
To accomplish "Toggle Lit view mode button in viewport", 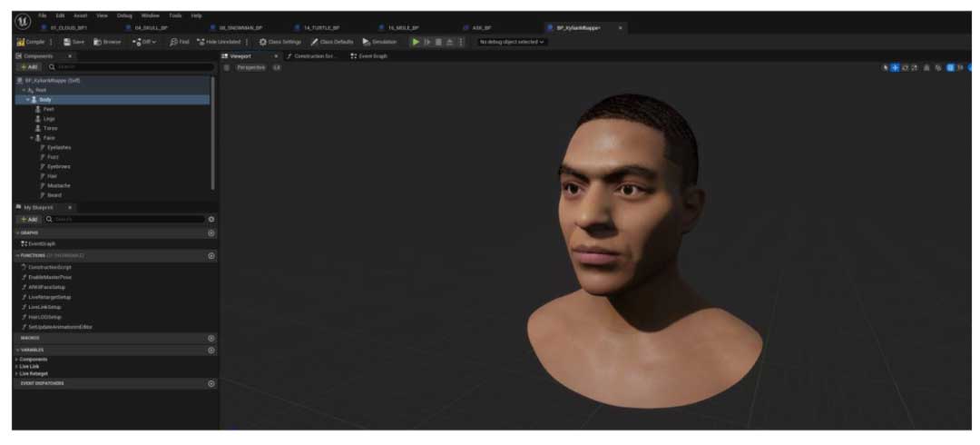I will 277,67.
